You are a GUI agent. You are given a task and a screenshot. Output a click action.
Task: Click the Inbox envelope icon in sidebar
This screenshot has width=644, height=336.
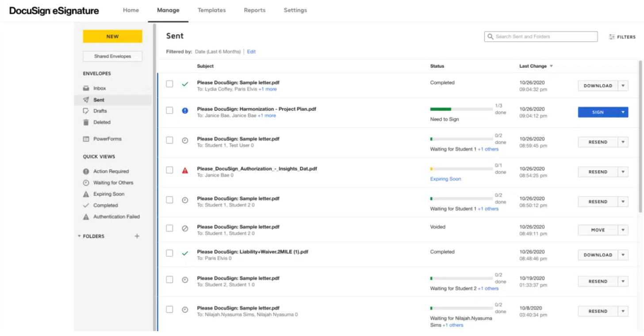86,88
